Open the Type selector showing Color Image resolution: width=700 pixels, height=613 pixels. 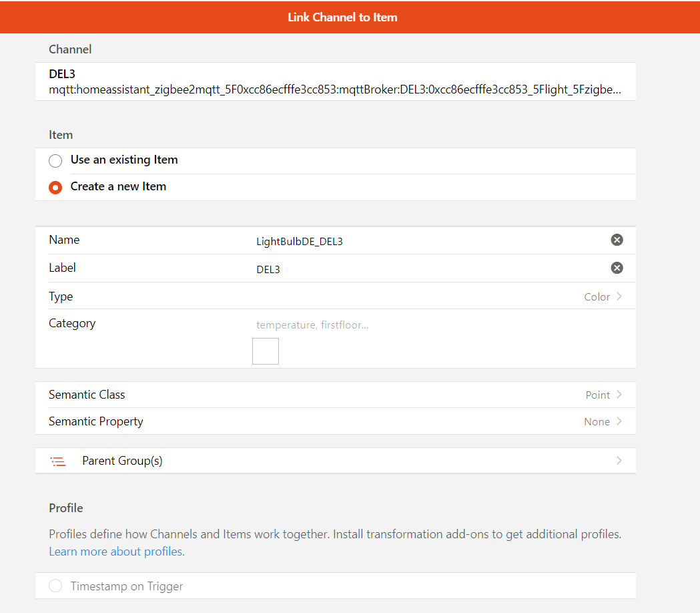click(602, 296)
